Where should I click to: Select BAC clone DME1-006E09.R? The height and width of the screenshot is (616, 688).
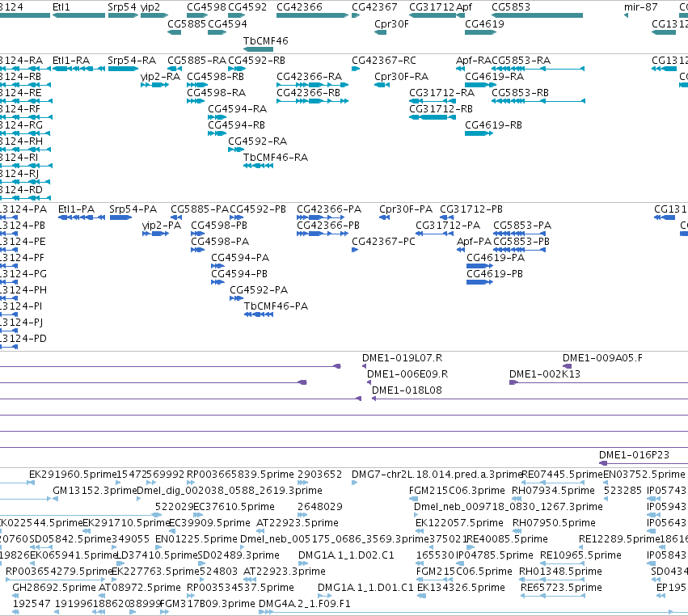pyautogui.click(x=407, y=374)
